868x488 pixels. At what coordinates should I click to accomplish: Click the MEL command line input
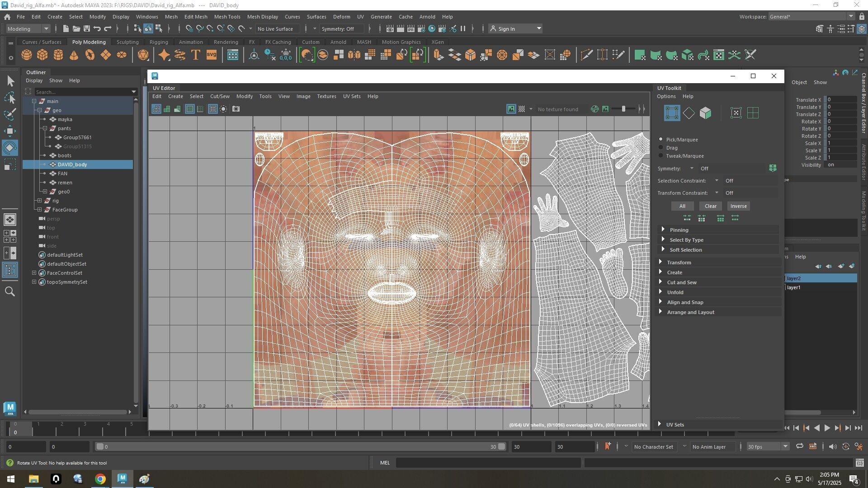pos(488,463)
